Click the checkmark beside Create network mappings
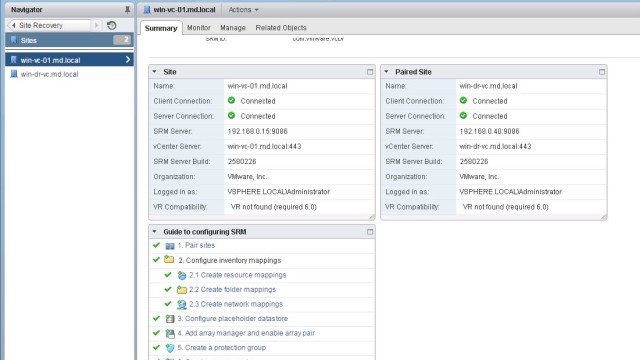Screen dimensions: 640x360 (168, 304)
